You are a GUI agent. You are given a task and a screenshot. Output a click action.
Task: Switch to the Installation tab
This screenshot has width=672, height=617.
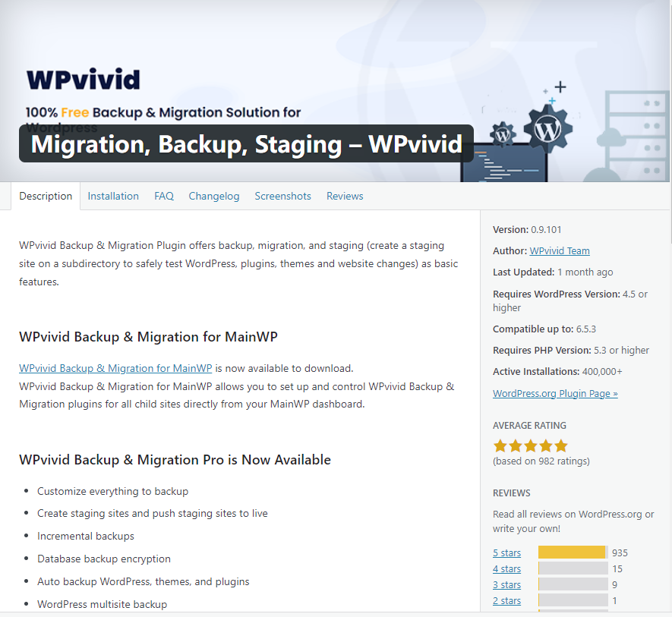(113, 196)
